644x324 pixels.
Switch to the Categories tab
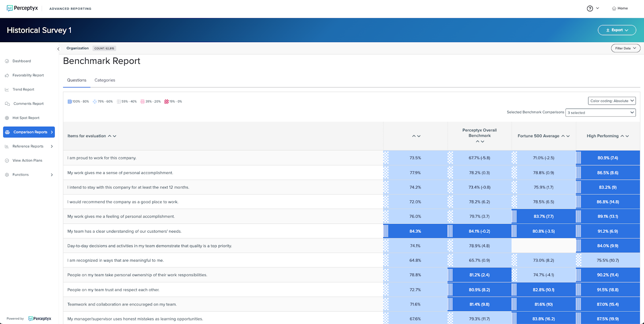point(105,80)
